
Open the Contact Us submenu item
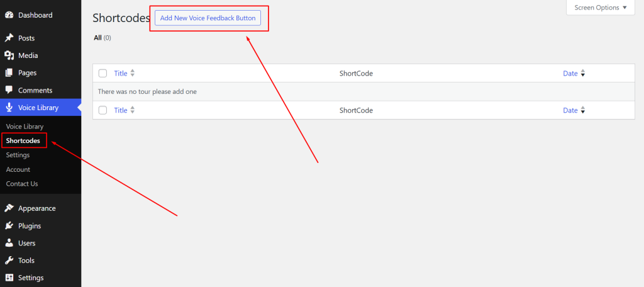click(22, 184)
